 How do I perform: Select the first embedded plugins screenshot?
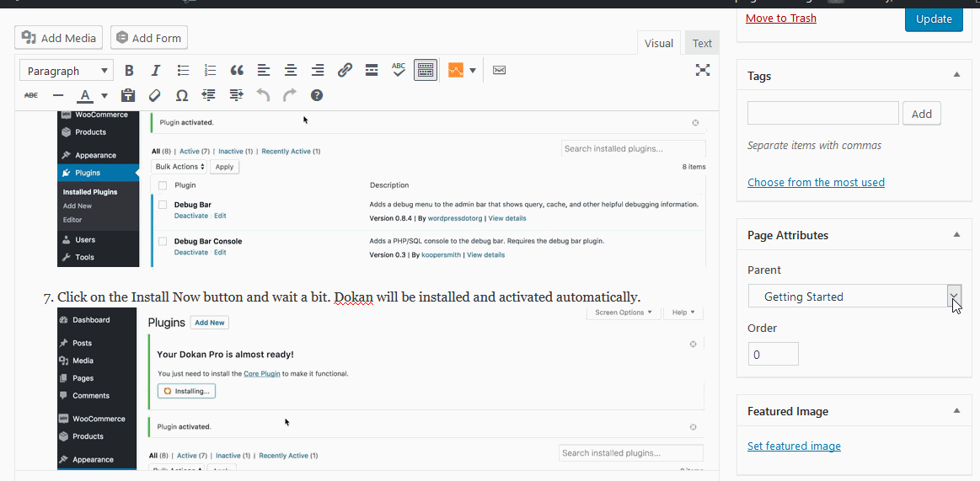point(382,190)
